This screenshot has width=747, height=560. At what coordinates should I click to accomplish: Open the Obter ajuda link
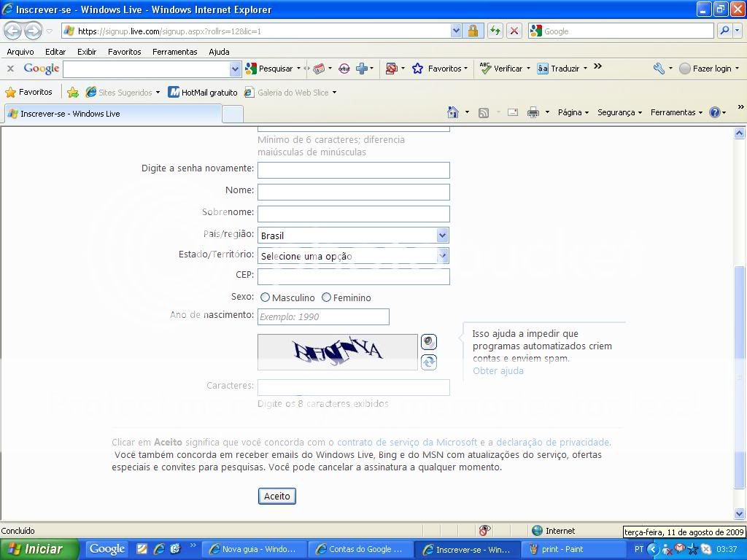point(498,370)
